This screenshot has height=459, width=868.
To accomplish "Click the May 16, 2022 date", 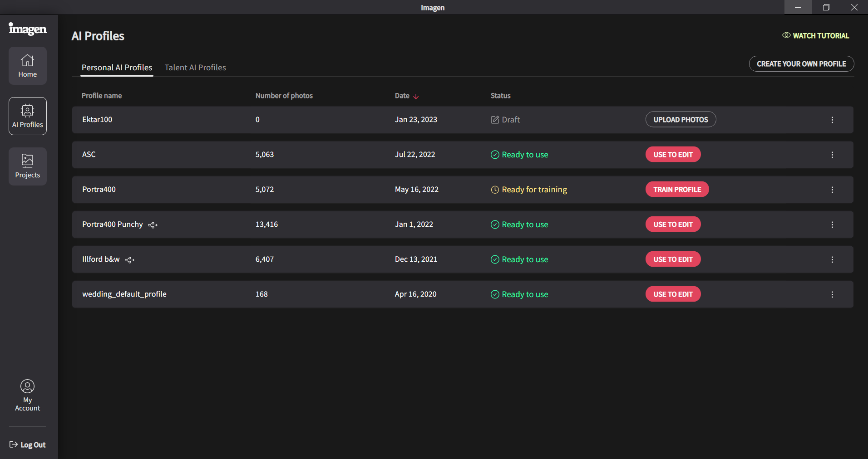I will [417, 189].
